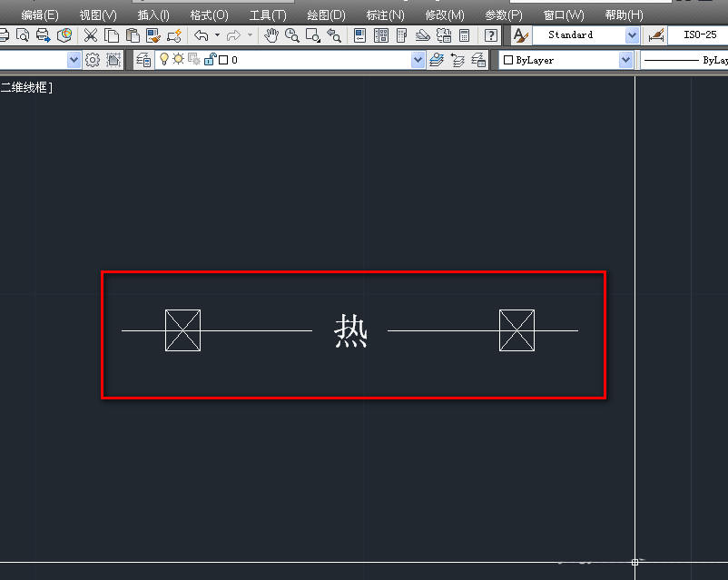Open the Layer Properties Manager icon
The image size is (728, 580).
(143, 60)
